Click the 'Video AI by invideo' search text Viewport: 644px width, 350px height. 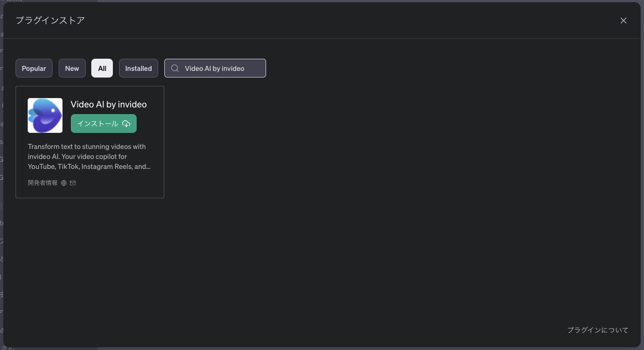pyautogui.click(x=214, y=68)
